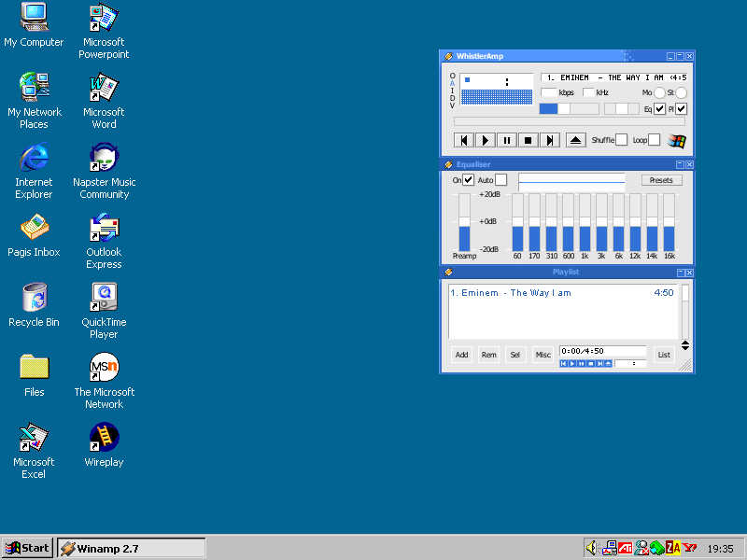Open the playlist Misc menu
This screenshot has height=560, width=747.
click(x=543, y=355)
